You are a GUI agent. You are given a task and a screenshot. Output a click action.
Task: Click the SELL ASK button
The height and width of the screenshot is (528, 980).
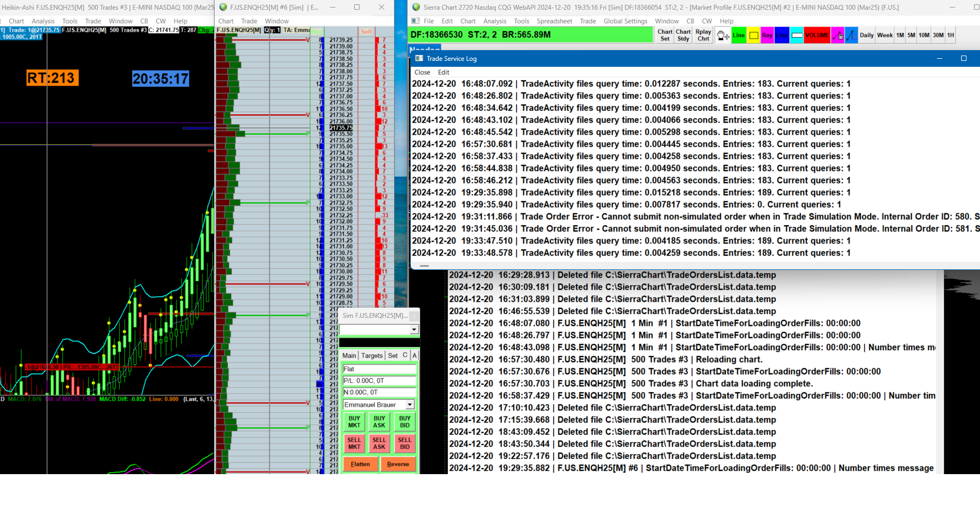click(379, 443)
